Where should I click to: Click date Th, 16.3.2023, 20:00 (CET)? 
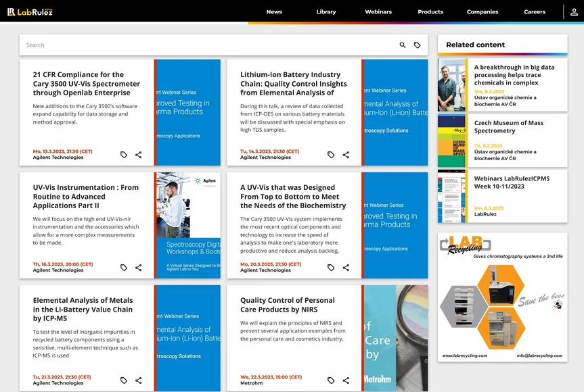pos(63,264)
